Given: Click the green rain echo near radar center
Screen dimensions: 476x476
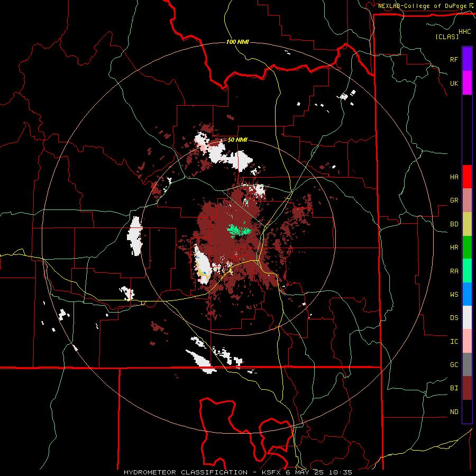Looking at the screenshot, I should pos(239,231).
